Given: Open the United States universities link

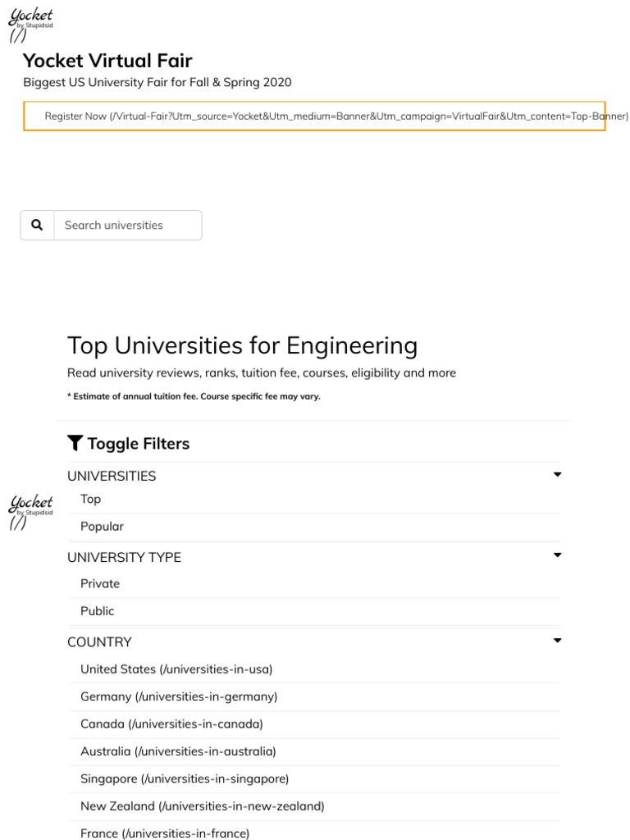Looking at the screenshot, I should [176, 669].
